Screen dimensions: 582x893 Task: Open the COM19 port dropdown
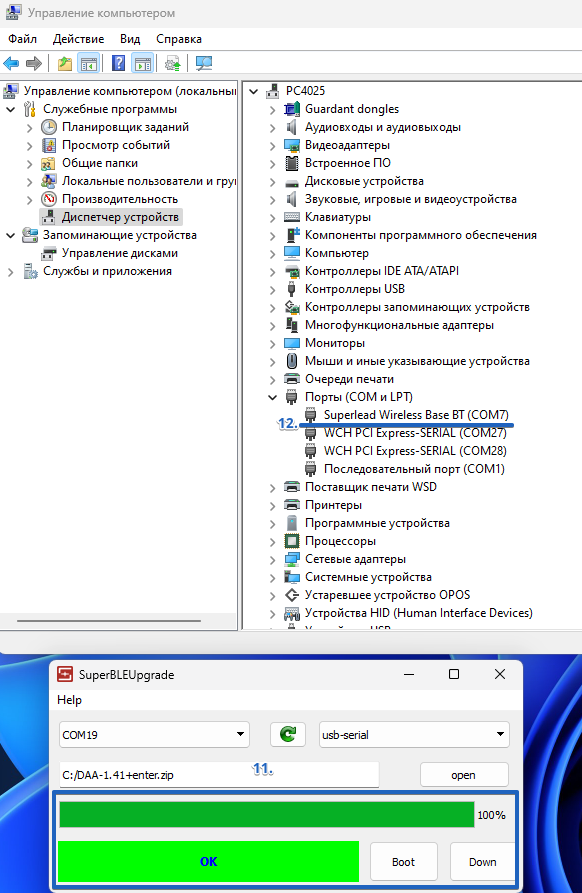pos(154,735)
